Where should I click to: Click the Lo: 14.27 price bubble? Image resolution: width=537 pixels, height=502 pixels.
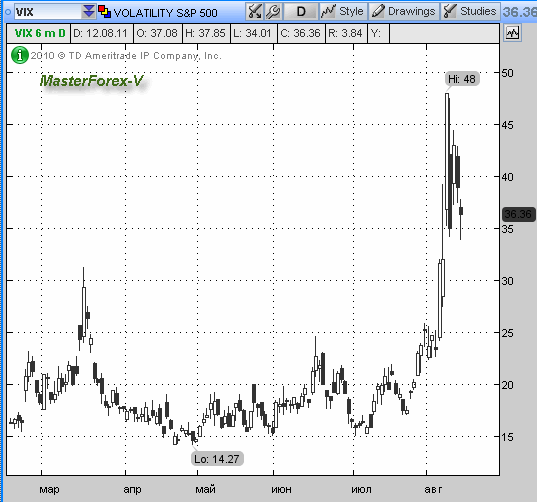coord(217,459)
